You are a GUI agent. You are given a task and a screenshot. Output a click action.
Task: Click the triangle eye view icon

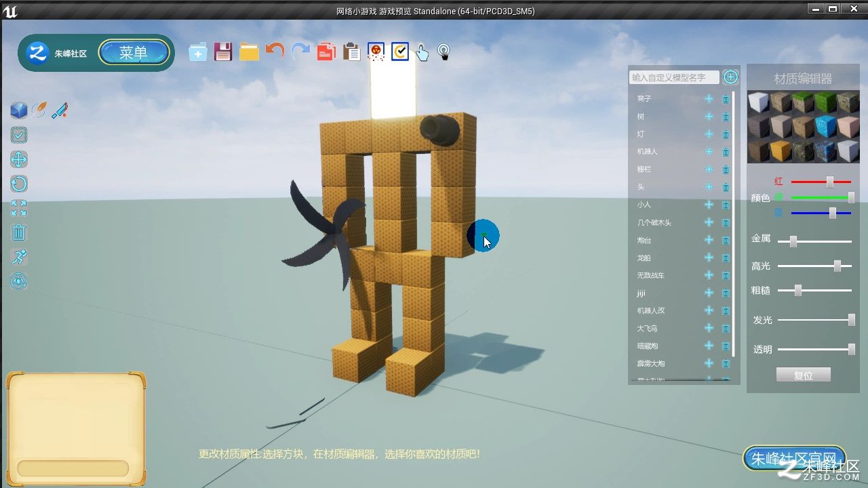19,281
